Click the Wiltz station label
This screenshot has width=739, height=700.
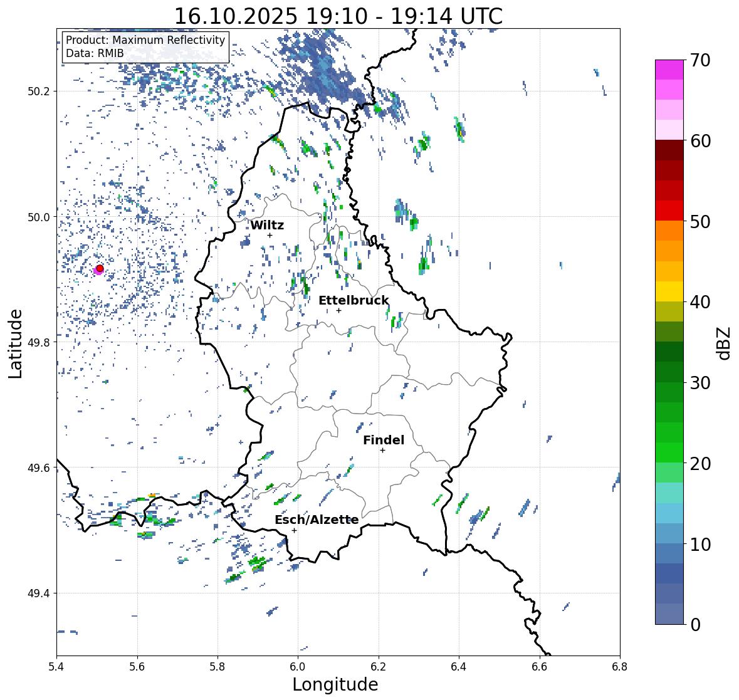(267, 225)
